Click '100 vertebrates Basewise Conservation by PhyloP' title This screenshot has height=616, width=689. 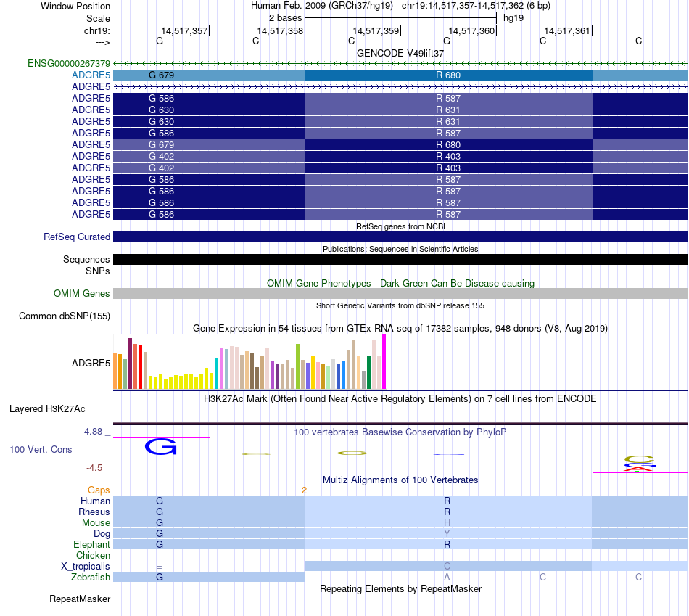click(400, 432)
